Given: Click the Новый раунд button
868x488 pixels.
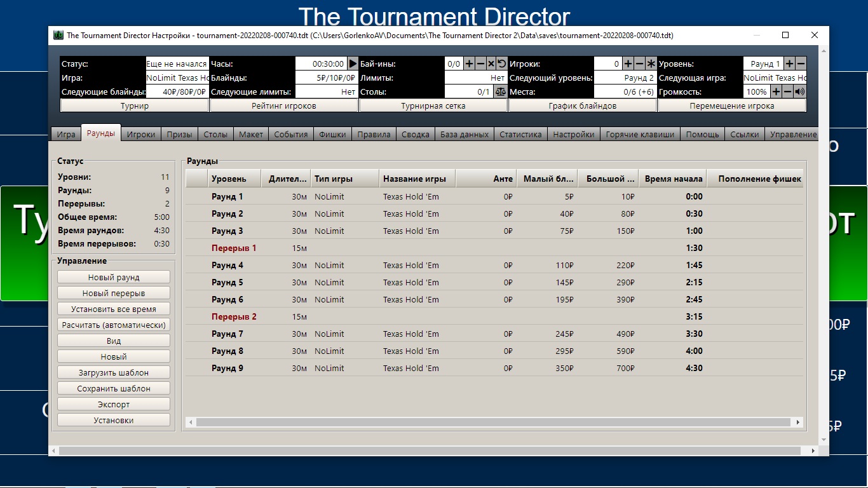Looking at the screenshot, I should pyautogui.click(x=114, y=277).
